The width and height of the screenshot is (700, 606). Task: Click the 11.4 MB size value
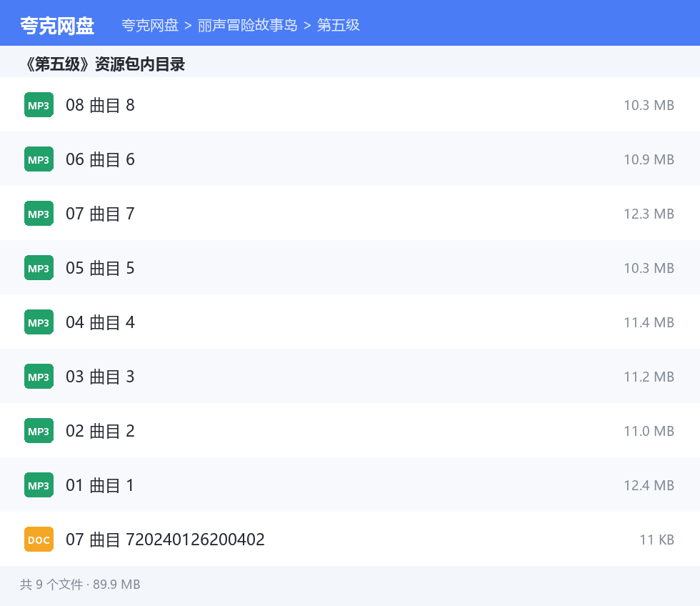(x=649, y=322)
